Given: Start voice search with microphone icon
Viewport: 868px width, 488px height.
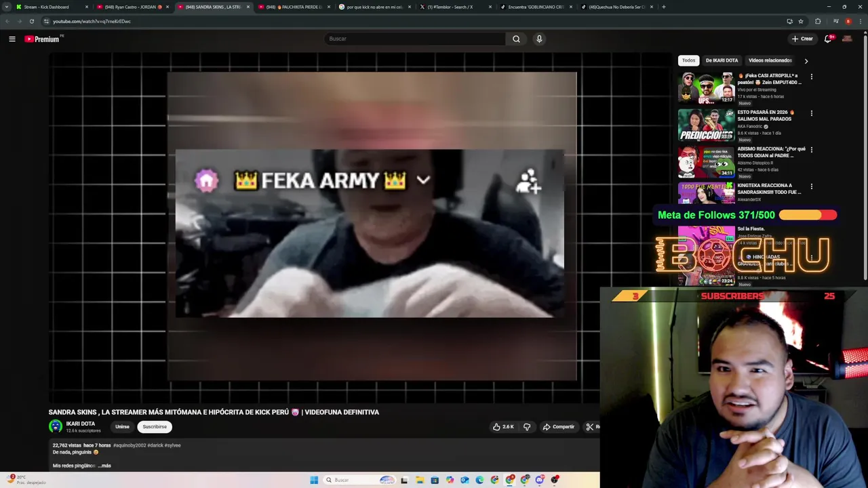Looking at the screenshot, I should tap(539, 39).
